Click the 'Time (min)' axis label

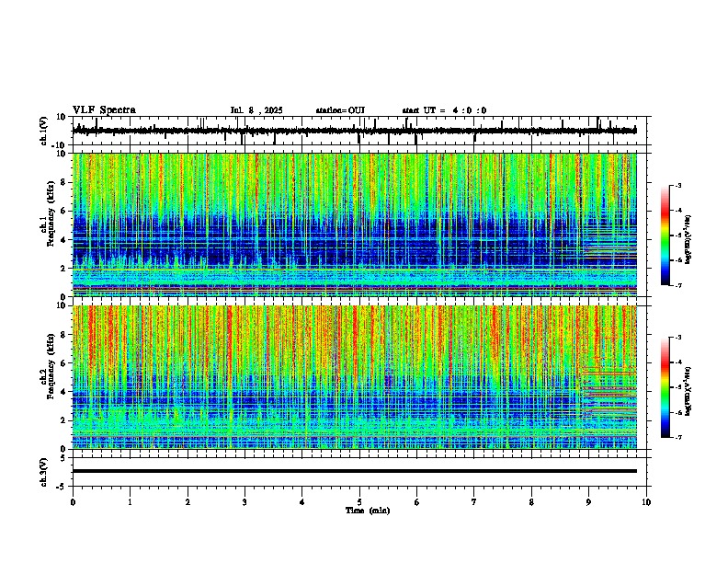click(x=368, y=511)
